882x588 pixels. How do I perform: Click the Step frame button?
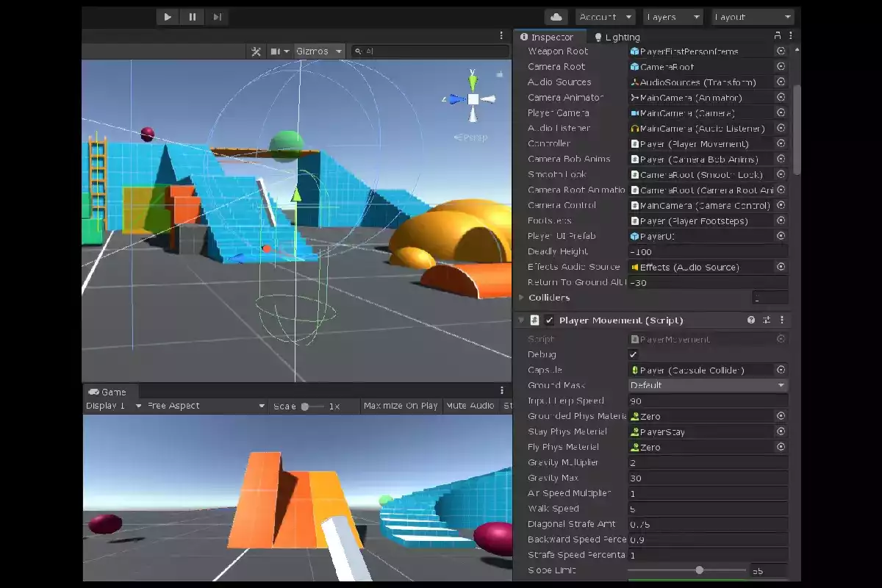pyautogui.click(x=217, y=17)
